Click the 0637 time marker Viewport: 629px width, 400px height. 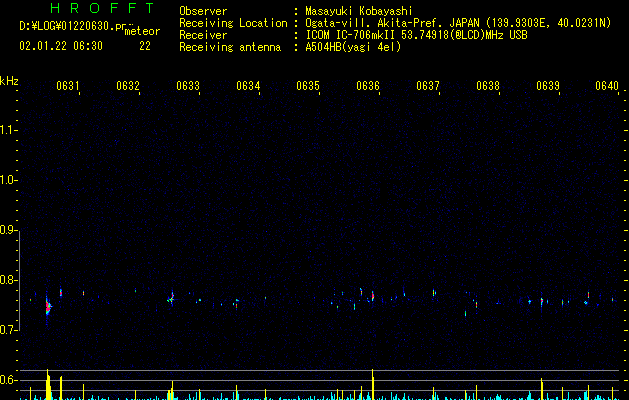coord(428,85)
